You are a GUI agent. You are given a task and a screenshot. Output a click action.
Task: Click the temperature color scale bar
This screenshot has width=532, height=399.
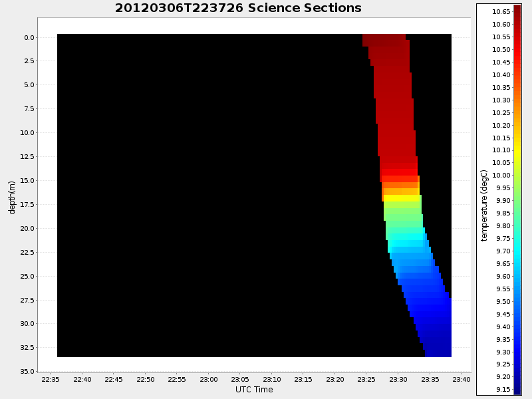tap(517, 199)
